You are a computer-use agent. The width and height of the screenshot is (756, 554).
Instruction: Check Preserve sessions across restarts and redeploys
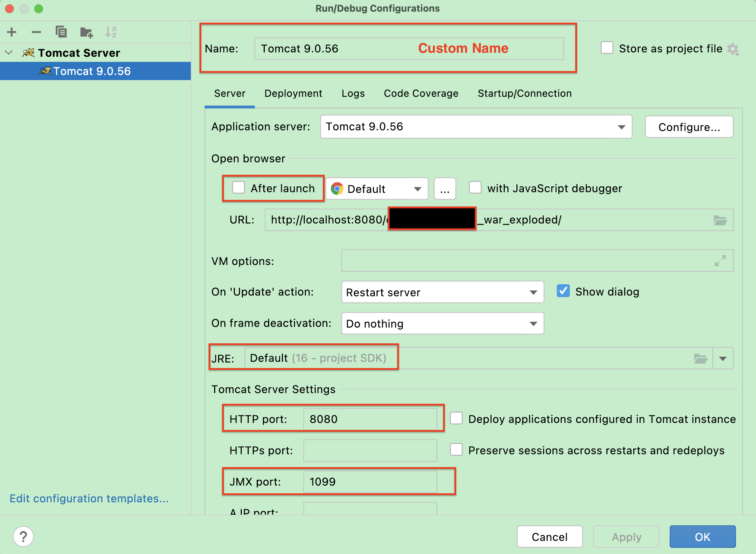[x=456, y=450]
